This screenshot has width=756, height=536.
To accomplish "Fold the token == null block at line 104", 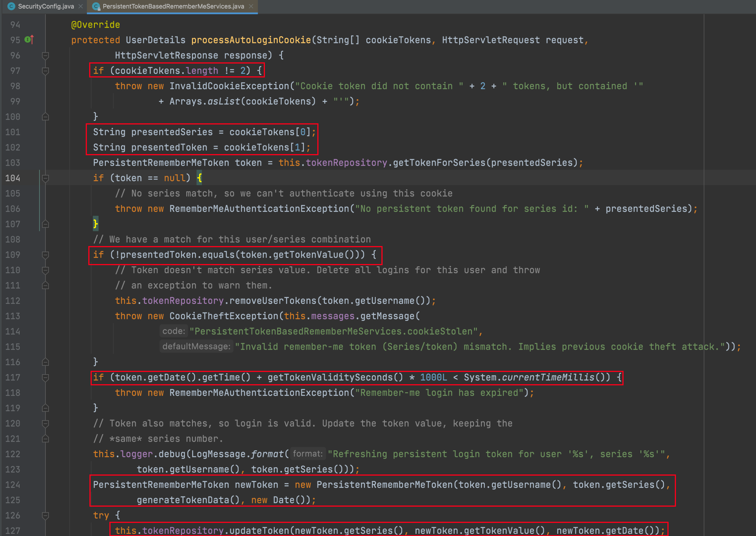I will point(46,178).
